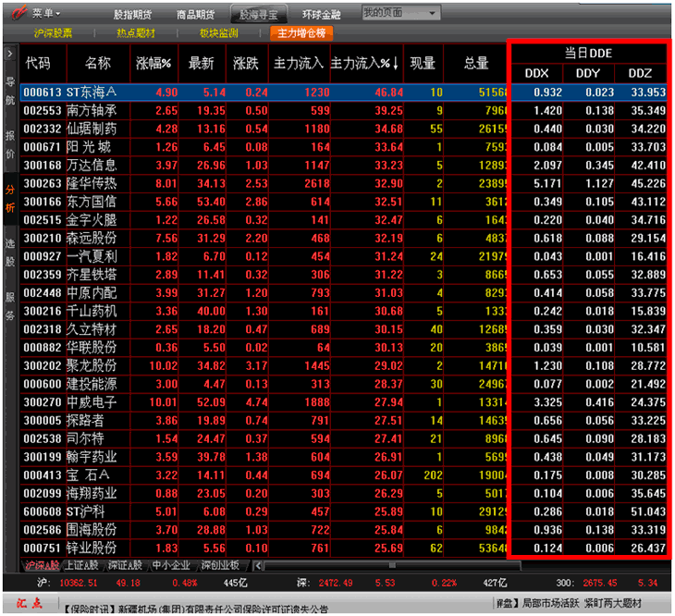Click the horizontal scrollbar track
The width and height of the screenshot is (675, 616).
tap(392, 566)
